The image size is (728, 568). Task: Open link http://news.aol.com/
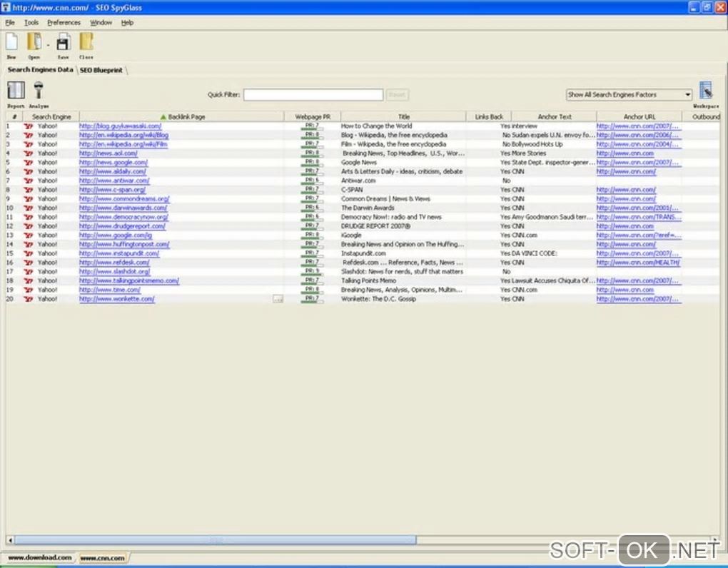pos(108,153)
